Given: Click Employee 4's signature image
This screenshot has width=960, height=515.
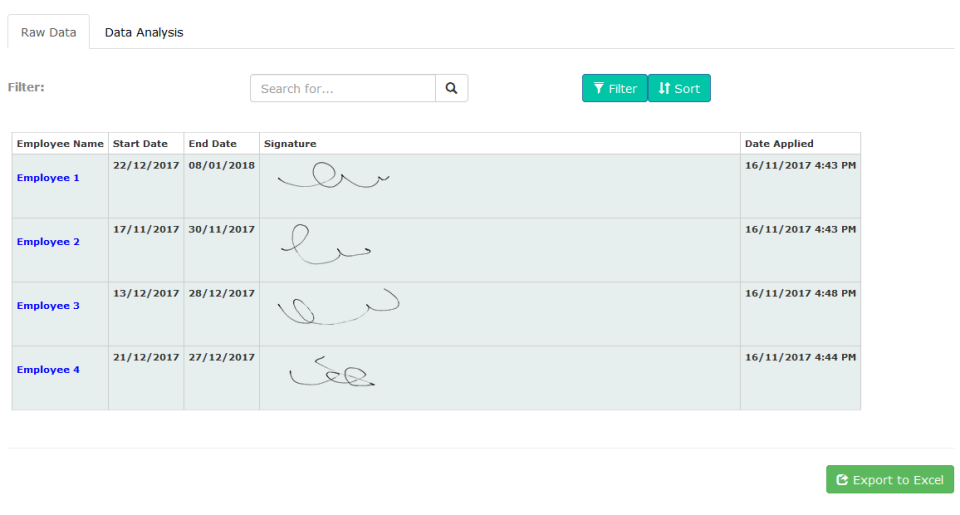Looking at the screenshot, I should (x=332, y=371).
